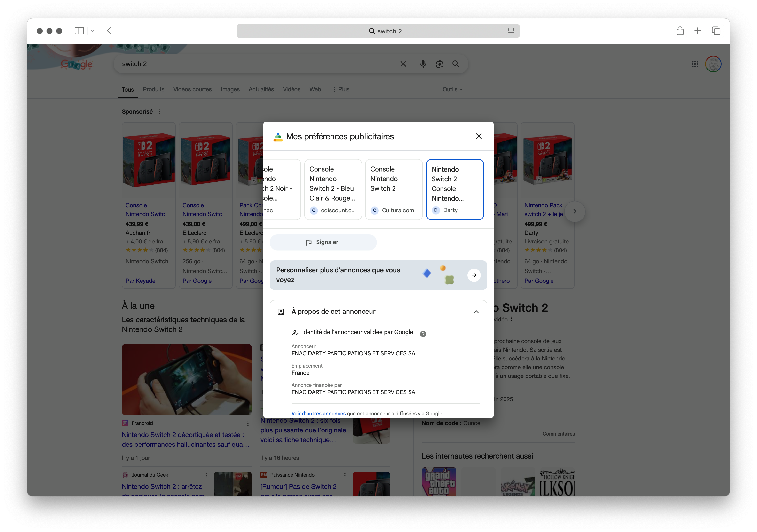Screen dimensions: 757x532
Task: Open the Google apps grid
Action: click(x=695, y=64)
